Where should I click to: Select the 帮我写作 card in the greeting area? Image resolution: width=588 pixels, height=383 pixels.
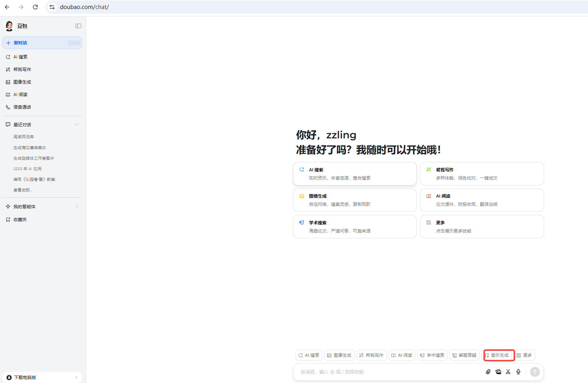coord(482,174)
